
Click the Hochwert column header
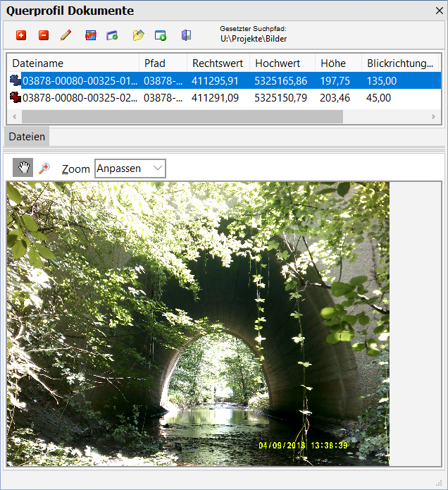tap(282, 63)
